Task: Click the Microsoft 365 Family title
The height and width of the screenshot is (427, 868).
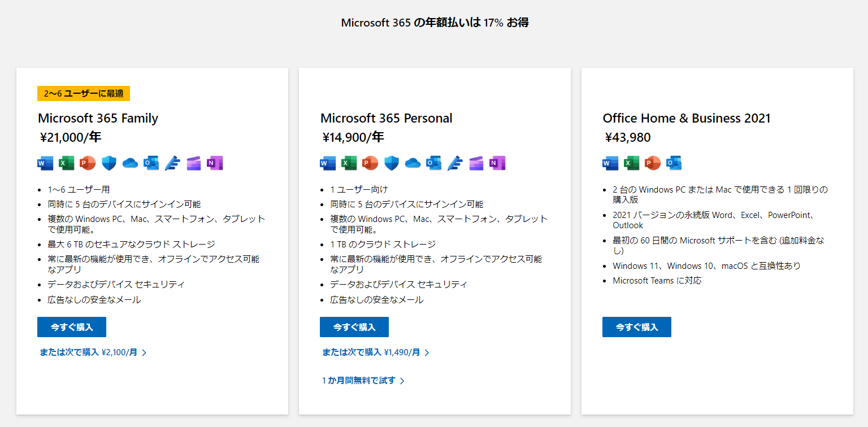Action: tap(98, 118)
